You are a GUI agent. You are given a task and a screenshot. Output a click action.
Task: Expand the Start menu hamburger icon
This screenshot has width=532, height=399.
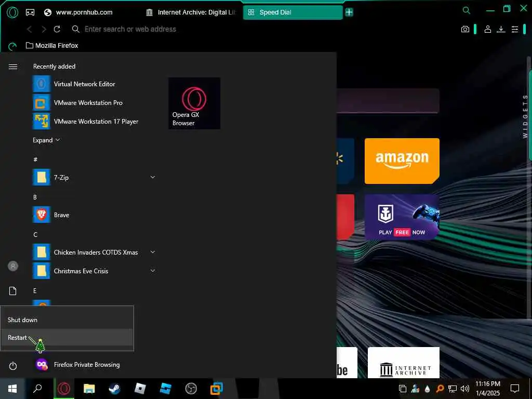(x=13, y=66)
